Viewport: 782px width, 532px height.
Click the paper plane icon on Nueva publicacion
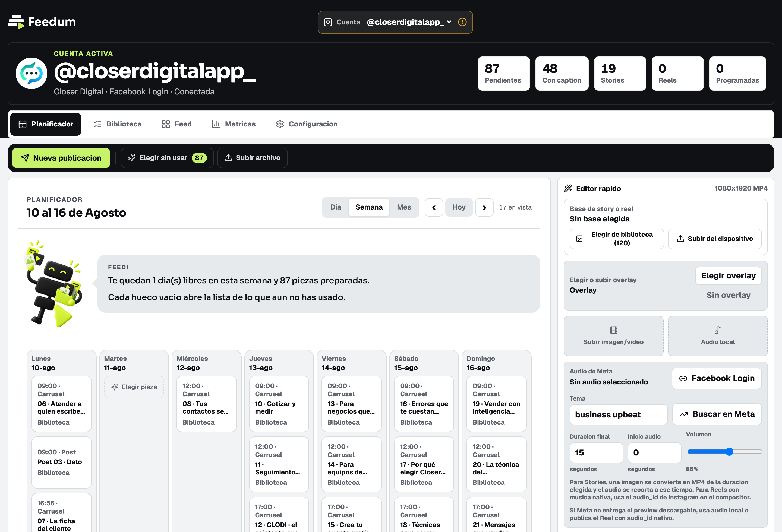(x=25, y=158)
